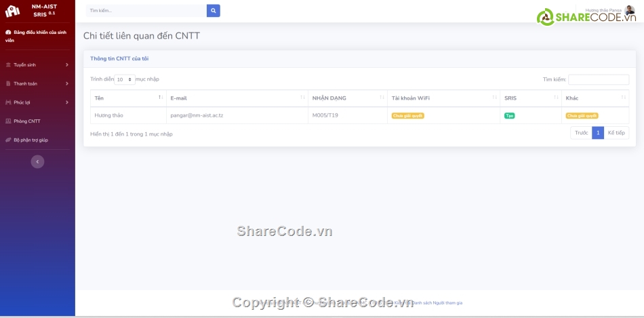Open Phòng CNTT in the sidebar
The width and height of the screenshot is (644, 318).
pyautogui.click(x=27, y=121)
